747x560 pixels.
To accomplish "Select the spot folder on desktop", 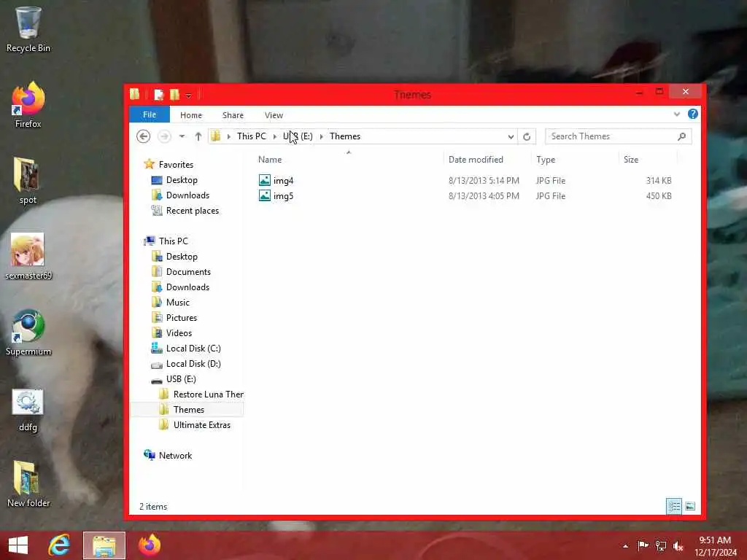I will coord(28,181).
